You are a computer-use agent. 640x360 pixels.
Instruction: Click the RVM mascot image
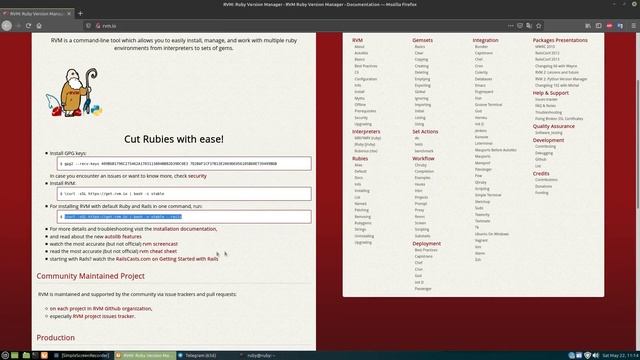pyautogui.click(x=73, y=92)
